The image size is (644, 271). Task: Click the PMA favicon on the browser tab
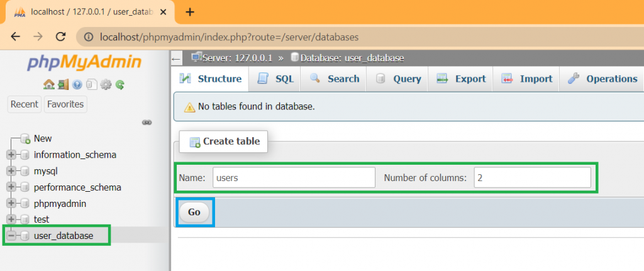tap(19, 13)
